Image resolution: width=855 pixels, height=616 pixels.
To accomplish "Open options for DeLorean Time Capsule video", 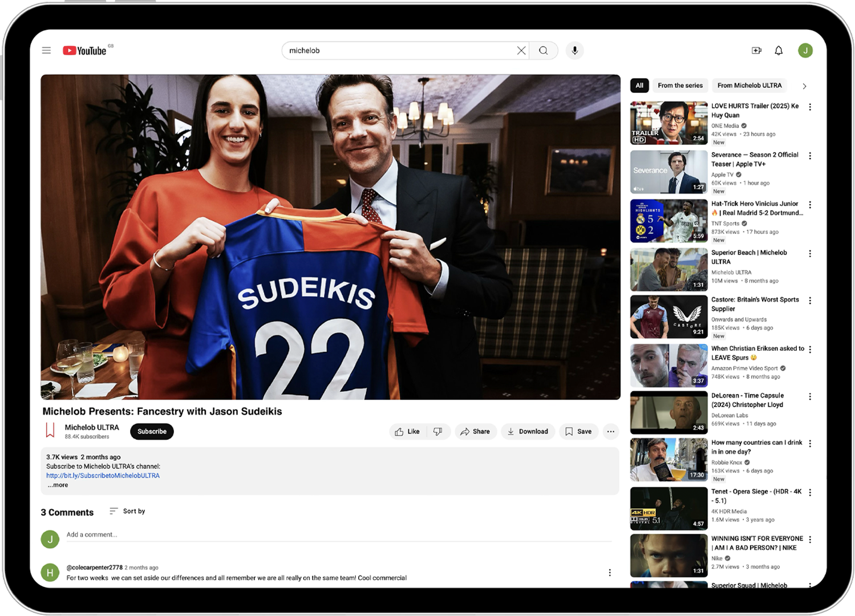I will click(x=810, y=396).
